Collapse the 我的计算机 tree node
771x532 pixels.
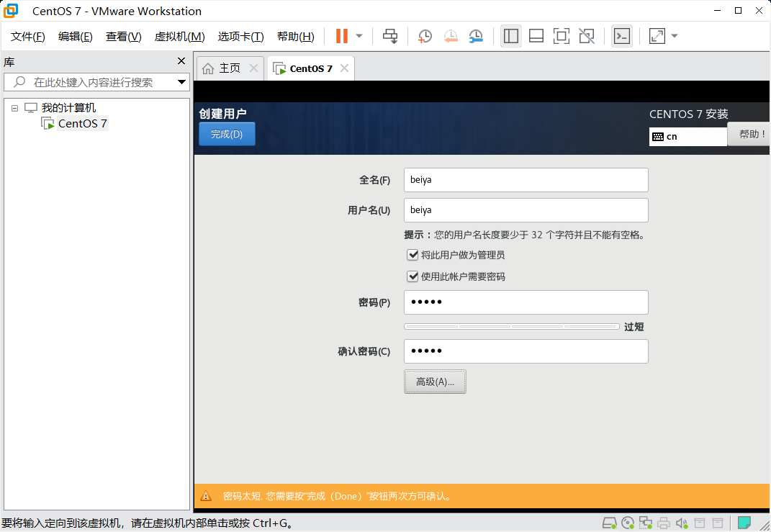pyautogui.click(x=14, y=108)
